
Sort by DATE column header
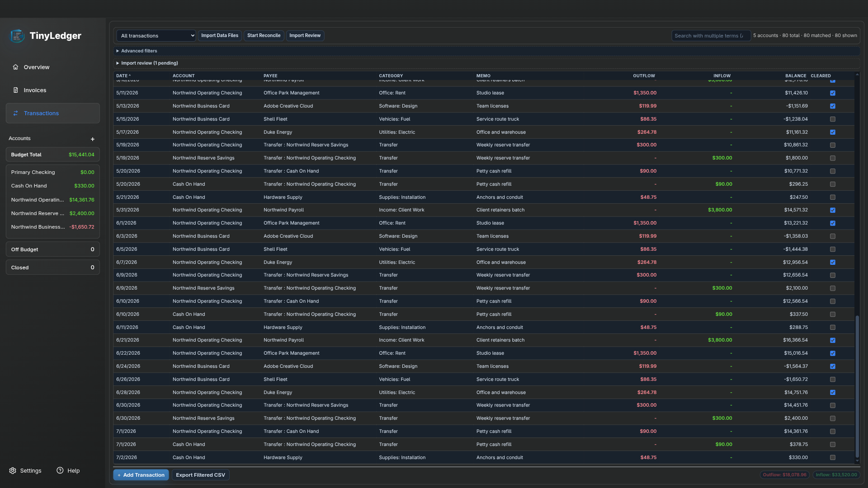point(123,75)
